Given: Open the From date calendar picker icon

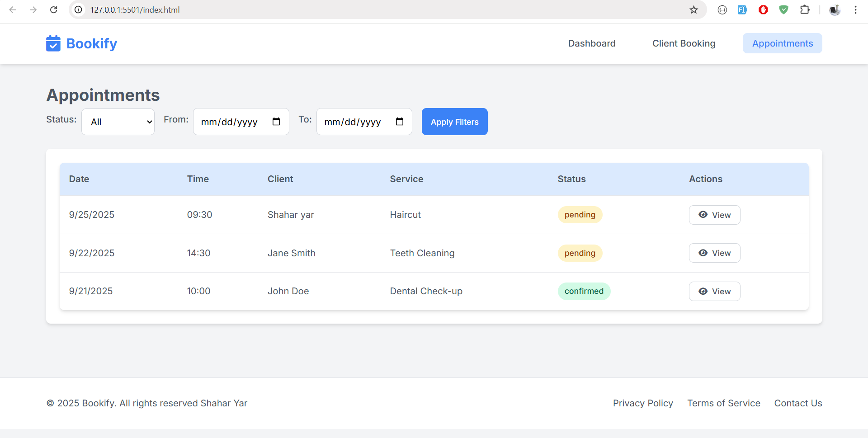Looking at the screenshot, I should pos(276,122).
